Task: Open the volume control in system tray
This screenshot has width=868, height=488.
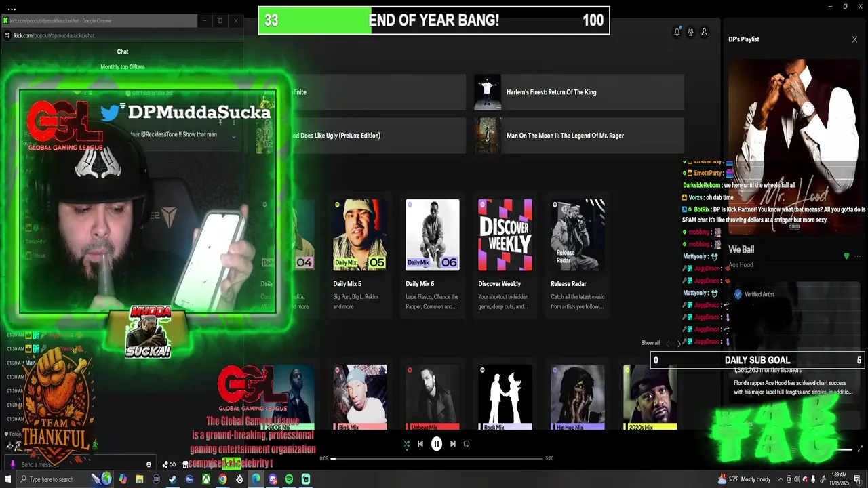Action: (797, 479)
